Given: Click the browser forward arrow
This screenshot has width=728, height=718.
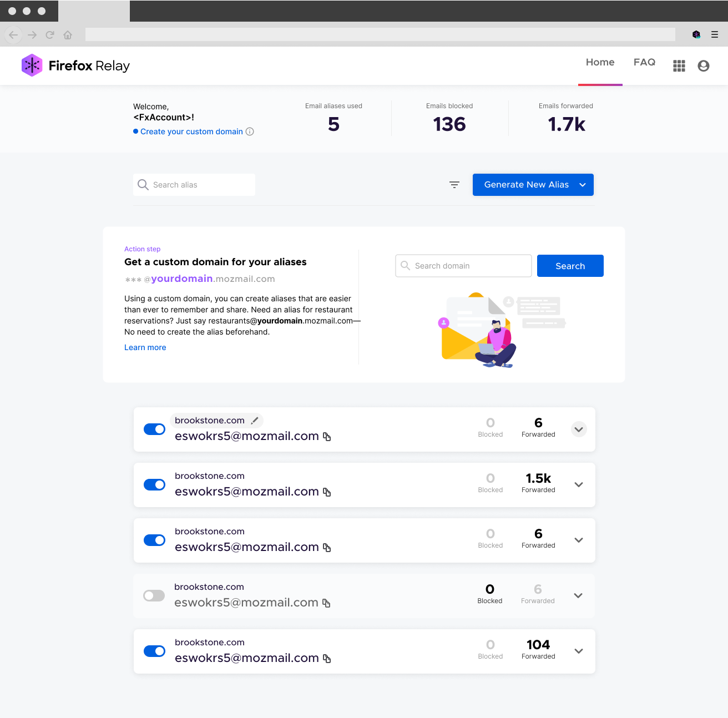Looking at the screenshot, I should pyautogui.click(x=32, y=35).
